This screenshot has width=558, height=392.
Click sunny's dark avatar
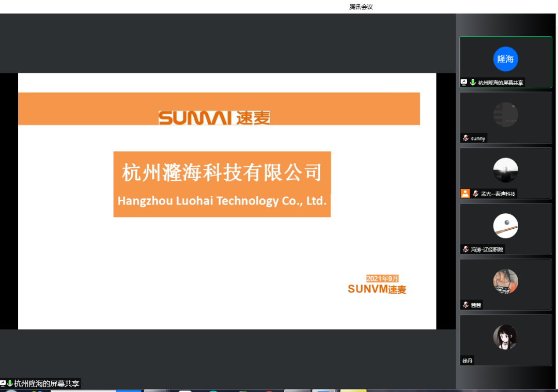[505, 115]
